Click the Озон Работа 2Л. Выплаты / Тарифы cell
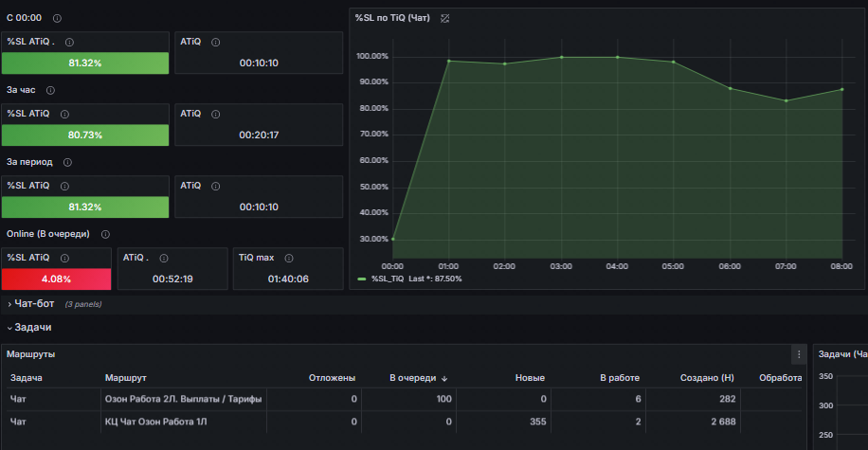 point(183,399)
